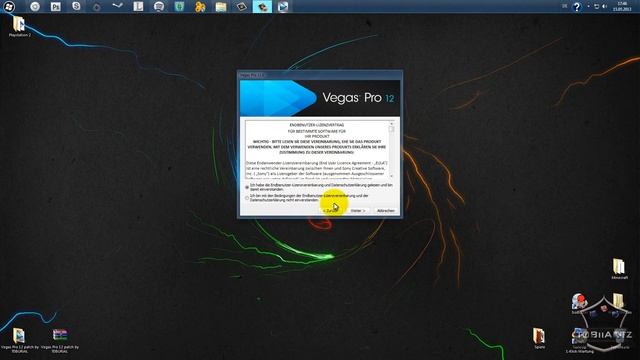Switch to the highlighted active taskbar item
The height and width of the screenshot is (360, 640).
(262, 6)
